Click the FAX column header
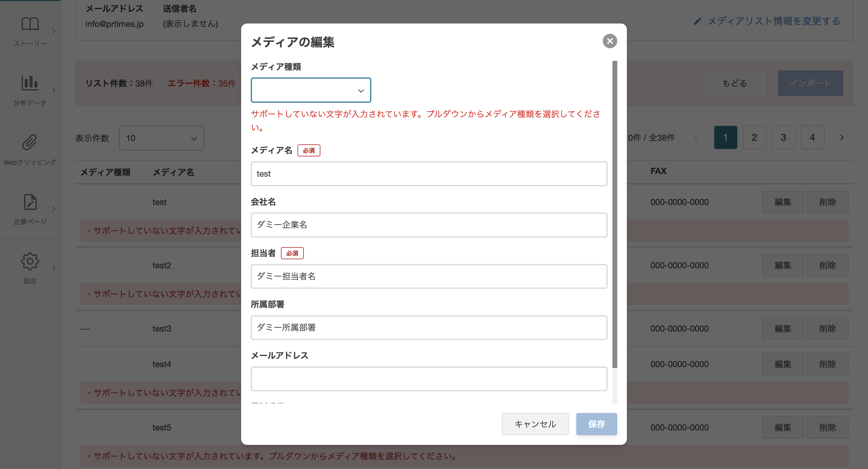Viewport: 868px width, 469px height. 659,171
